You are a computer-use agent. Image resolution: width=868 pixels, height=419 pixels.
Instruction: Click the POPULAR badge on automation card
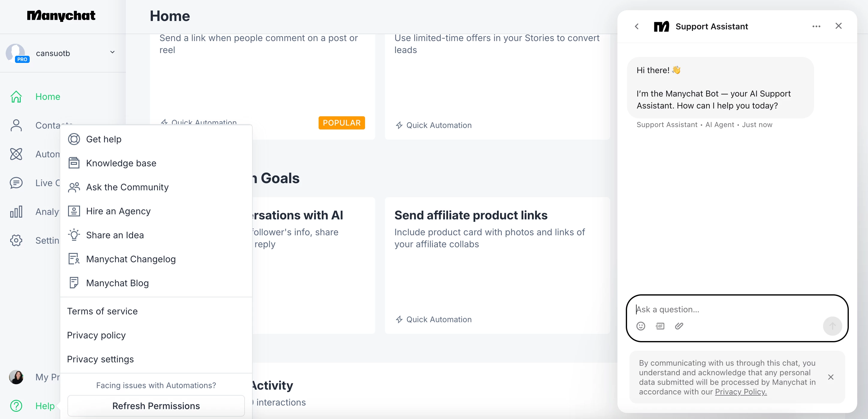tap(342, 123)
